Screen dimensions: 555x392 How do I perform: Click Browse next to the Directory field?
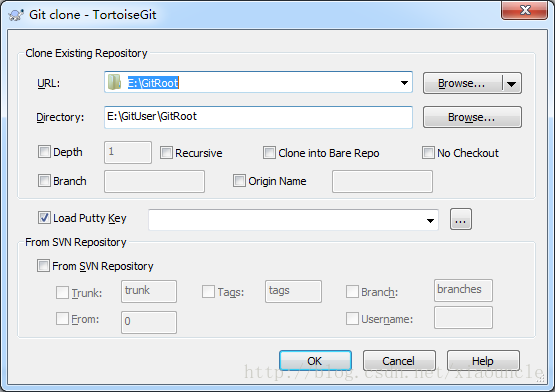(x=472, y=117)
